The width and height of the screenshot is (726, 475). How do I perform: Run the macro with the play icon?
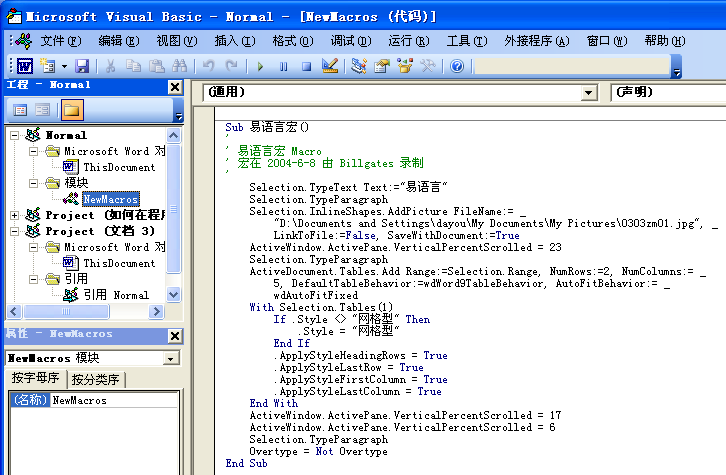[260, 67]
